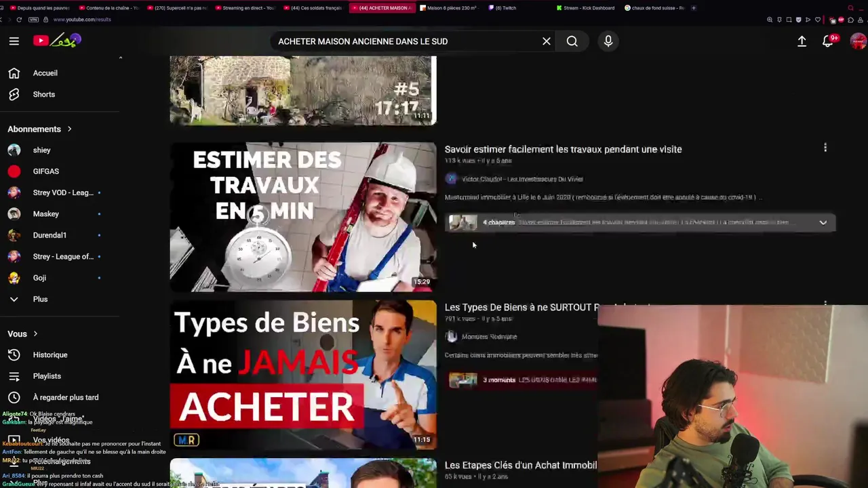The height and width of the screenshot is (488, 868).
Task: Reload the page with browser refresh icon
Action: tap(19, 20)
